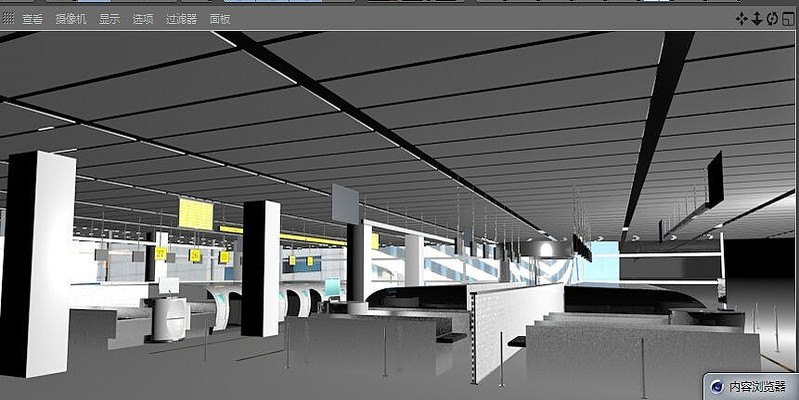
Task: Select the cylindrical kiosk near the counter
Action: (168, 318)
